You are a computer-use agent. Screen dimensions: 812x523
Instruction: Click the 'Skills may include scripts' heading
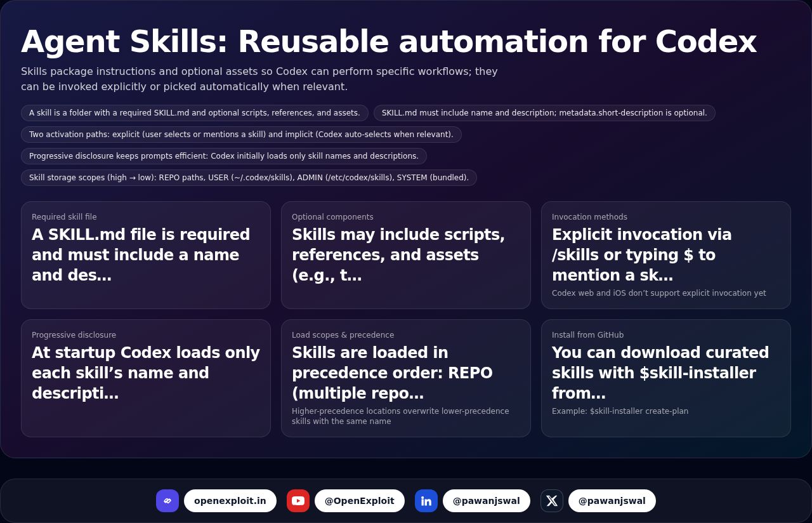pyautogui.click(x=398, y=255)
